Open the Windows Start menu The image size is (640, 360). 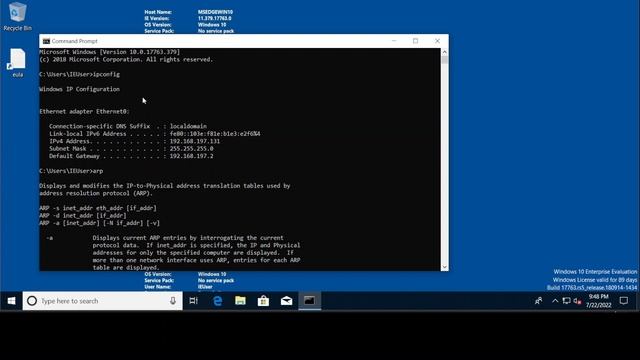tap(11, 301)
